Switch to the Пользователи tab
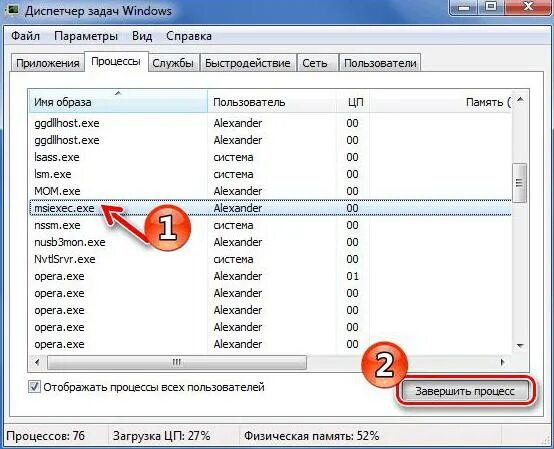The image size is (554, 449). 380,63
